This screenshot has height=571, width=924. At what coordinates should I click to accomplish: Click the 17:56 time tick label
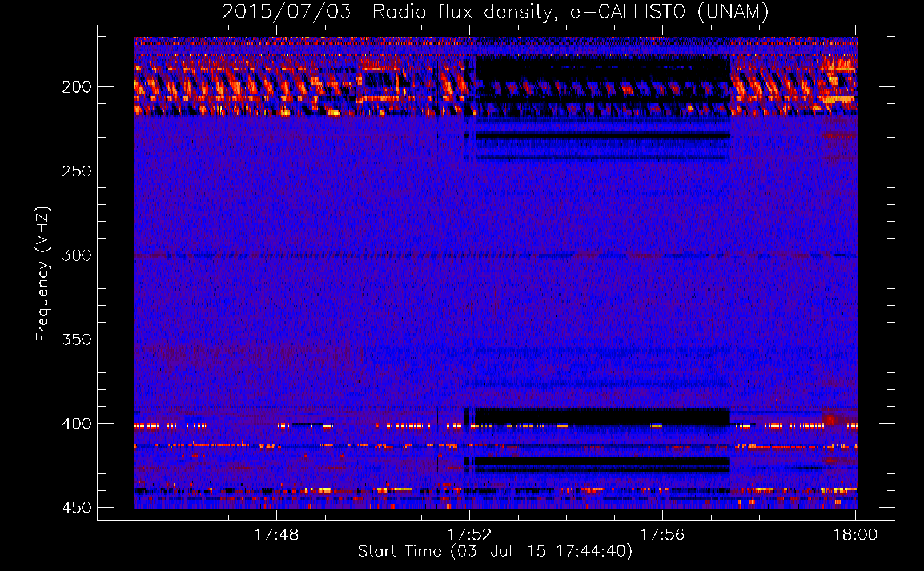(x=662, y=535)
